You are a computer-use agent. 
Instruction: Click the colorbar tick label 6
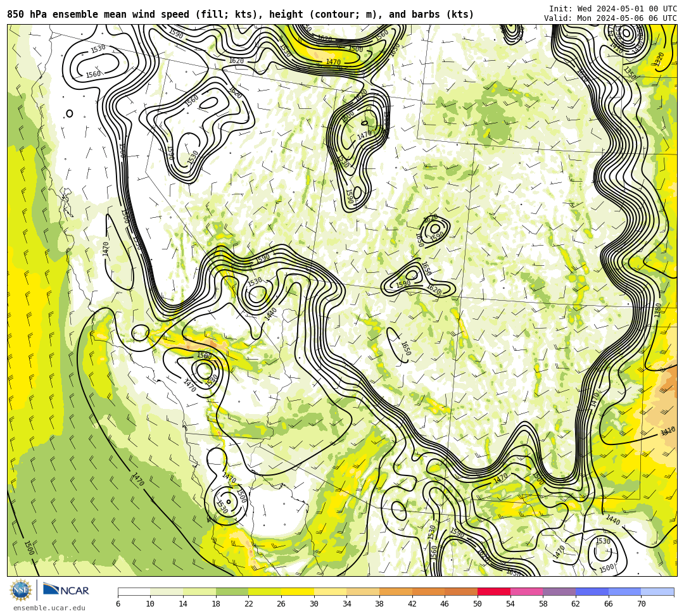pos(118,604)
